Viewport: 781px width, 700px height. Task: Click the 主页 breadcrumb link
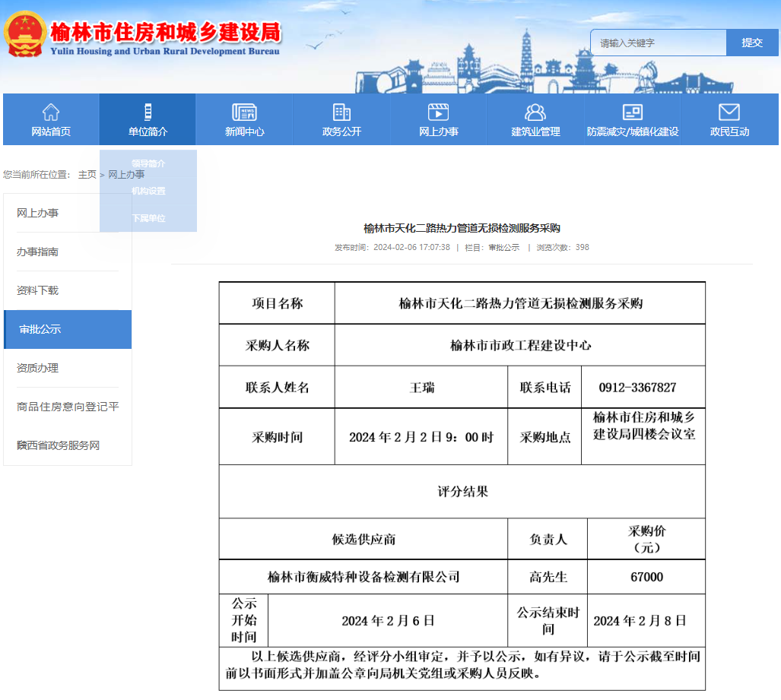pyautogui.click(x=87, y=174)
